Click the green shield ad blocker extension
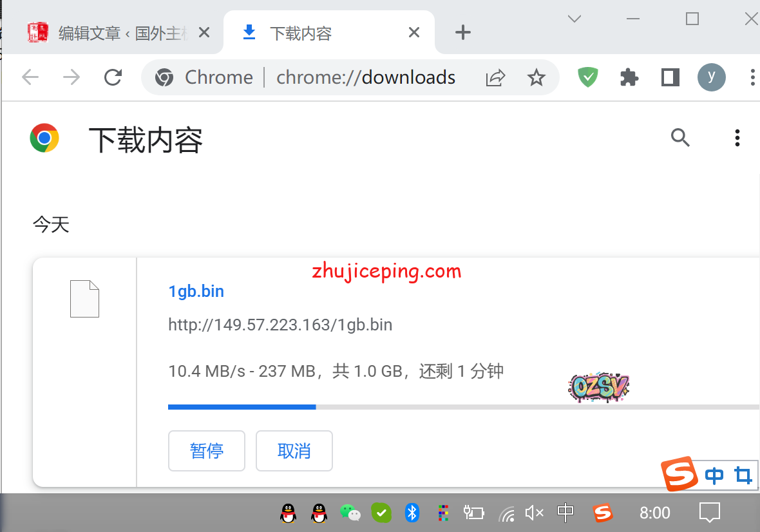This screenshot has width=760, height=532. click(587, 78)
